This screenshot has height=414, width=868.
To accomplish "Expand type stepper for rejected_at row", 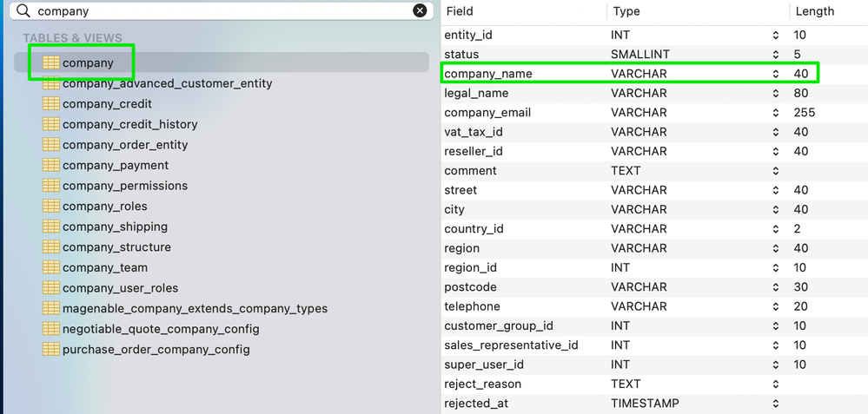I will [x=775, y=404].
